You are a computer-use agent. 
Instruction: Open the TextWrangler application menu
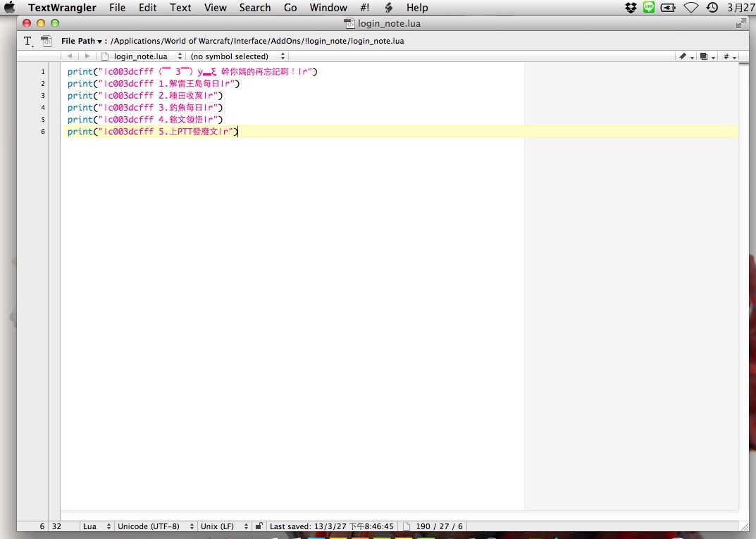coord(62,7)
